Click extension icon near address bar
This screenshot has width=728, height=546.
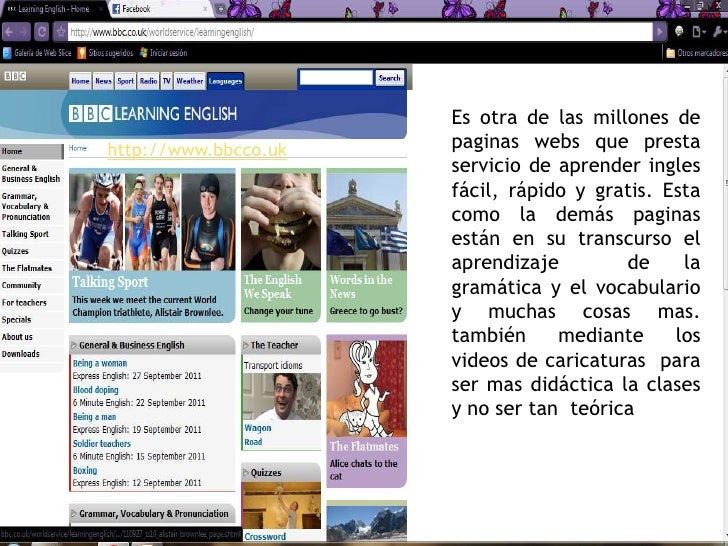(679, 31)
